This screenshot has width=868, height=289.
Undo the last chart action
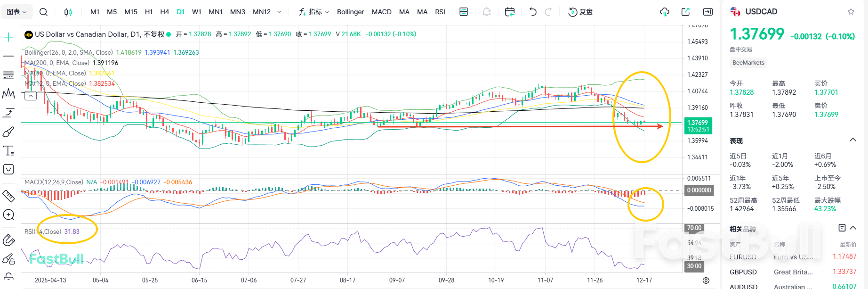coord(533,12)
